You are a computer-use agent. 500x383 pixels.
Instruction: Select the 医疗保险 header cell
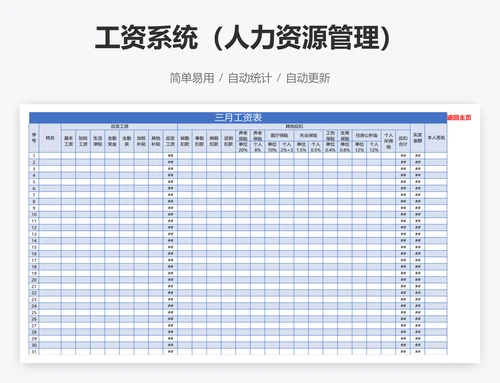279,135
